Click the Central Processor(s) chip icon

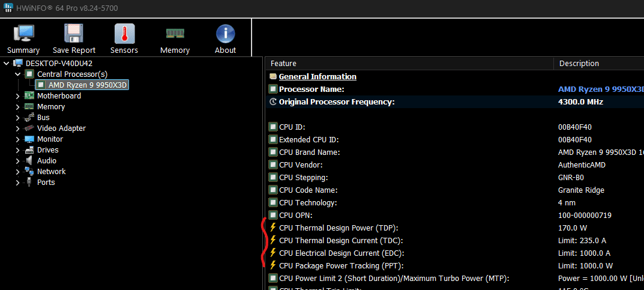(29, 74)
